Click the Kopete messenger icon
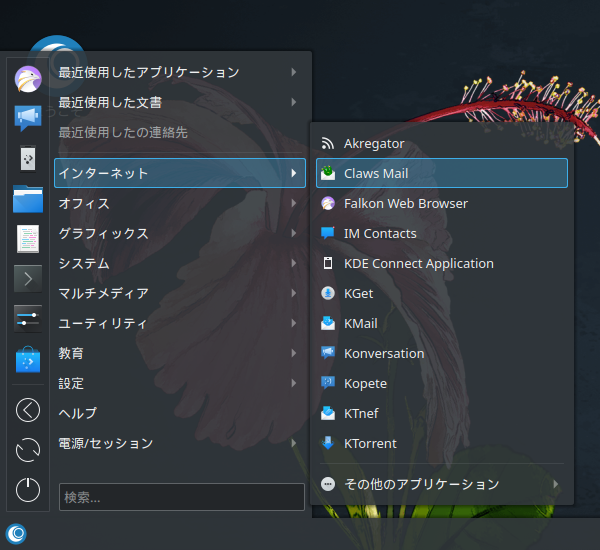 tap(328, 383)
